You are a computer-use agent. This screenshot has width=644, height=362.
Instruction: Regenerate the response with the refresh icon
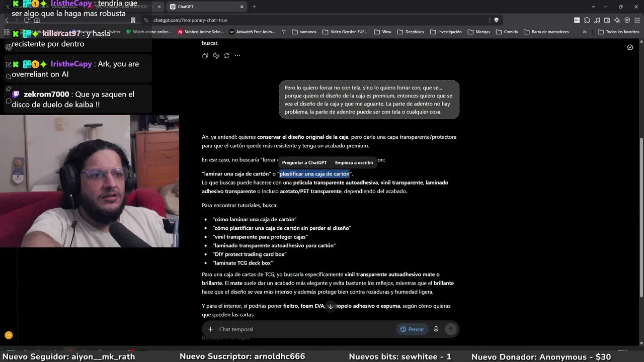coord(227,56)
